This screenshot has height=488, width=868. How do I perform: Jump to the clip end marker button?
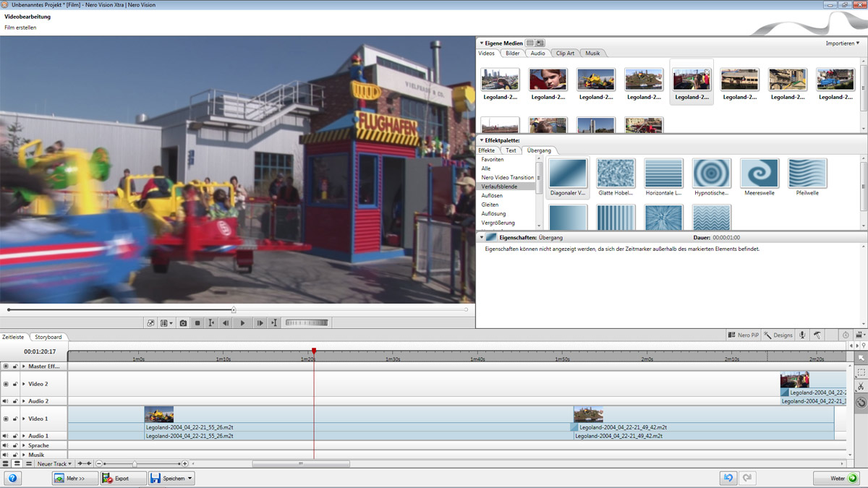pyautogui.click(x=274, y=323)
